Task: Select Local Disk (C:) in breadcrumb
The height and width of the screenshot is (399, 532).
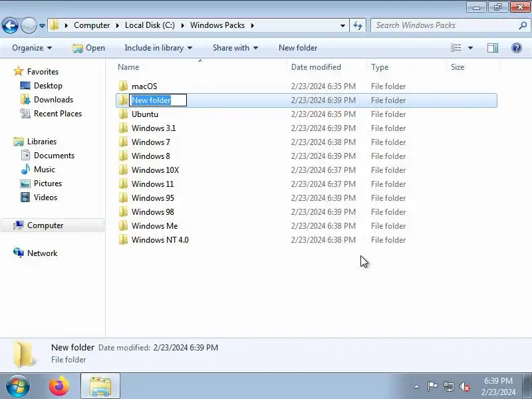Action: click(x=150, y=25)
